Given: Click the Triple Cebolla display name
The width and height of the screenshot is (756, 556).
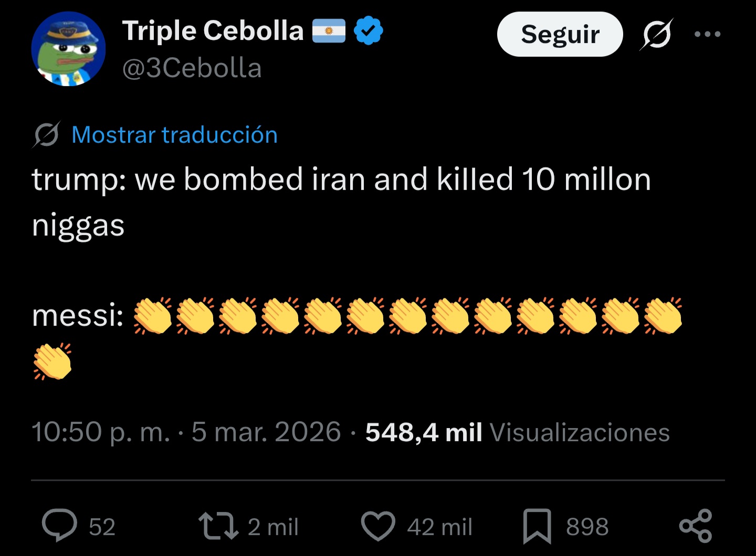Looking at the screenshot, I should click(213, 31).
